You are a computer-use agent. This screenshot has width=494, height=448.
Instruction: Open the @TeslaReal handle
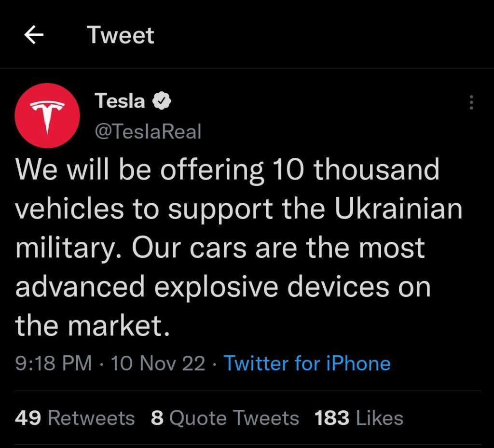pyautogui.click(x=148, y=131)
